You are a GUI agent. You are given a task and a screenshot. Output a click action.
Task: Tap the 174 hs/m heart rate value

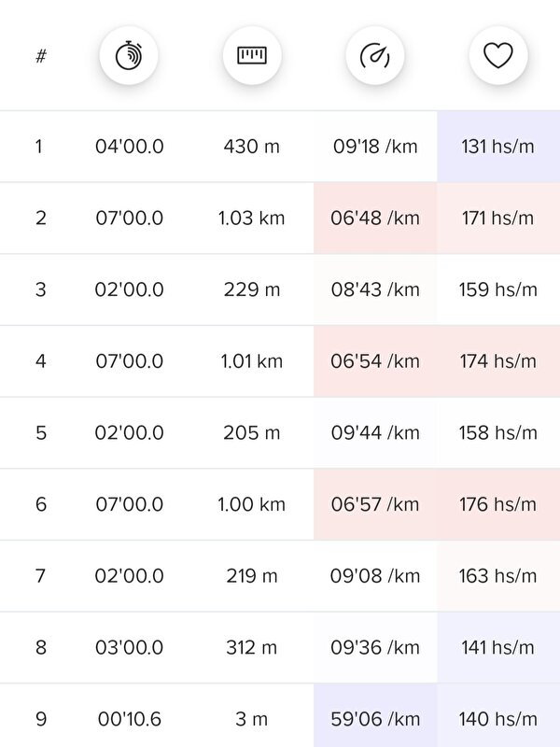click(498, 361)
